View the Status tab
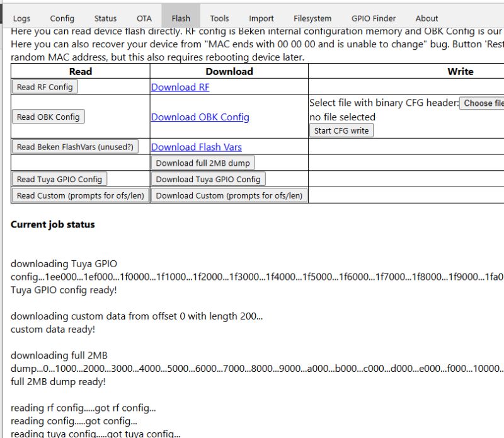The image size is (504, 438). (105, 18)
